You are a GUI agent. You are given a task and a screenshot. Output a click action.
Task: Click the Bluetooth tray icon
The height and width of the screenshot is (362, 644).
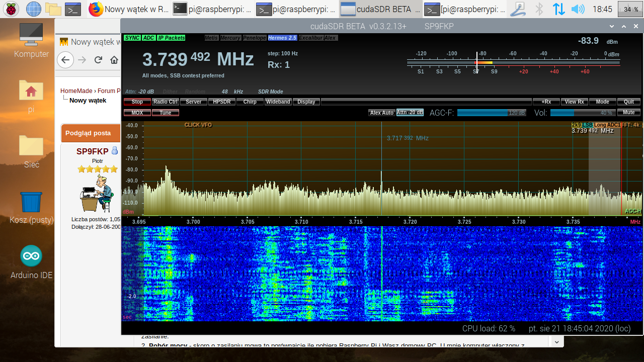click(539, 9)
